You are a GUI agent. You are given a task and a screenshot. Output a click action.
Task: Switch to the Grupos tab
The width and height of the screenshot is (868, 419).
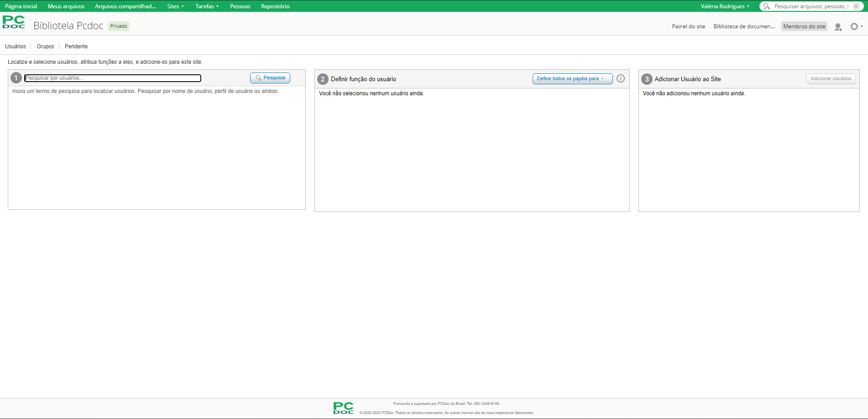[x=45, y=47]
